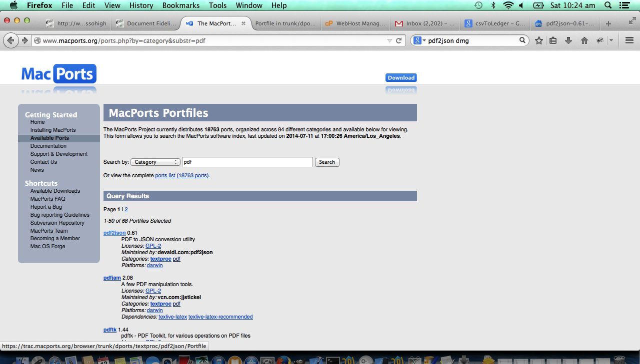The height and width of the screenshot is (364, 640).
Task: Go to results page 2
Action: (126, 210)
